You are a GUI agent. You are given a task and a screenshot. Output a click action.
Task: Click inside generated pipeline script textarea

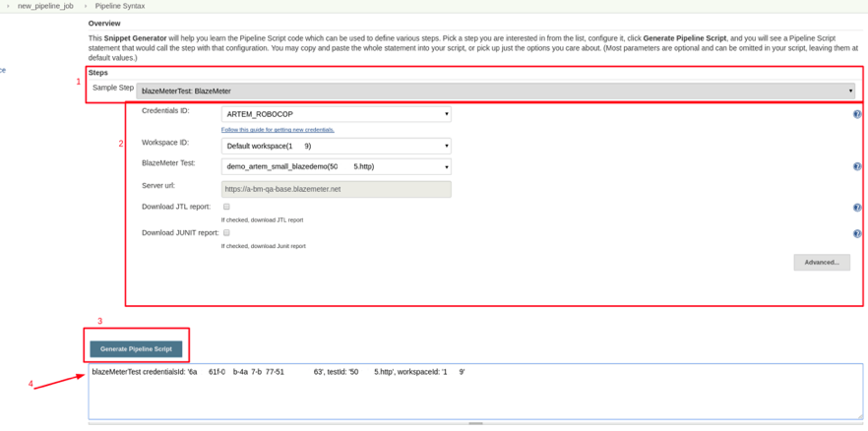point(475,392)
